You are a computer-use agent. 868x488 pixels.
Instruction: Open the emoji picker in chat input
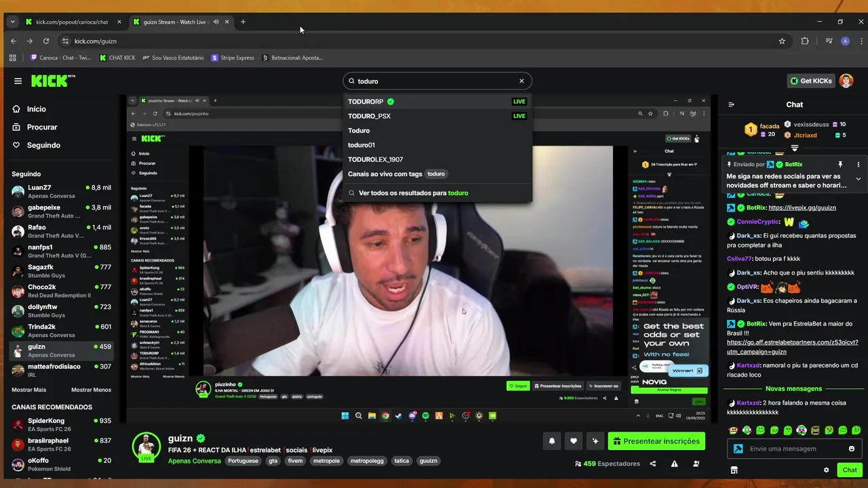(x=852, y=449)
